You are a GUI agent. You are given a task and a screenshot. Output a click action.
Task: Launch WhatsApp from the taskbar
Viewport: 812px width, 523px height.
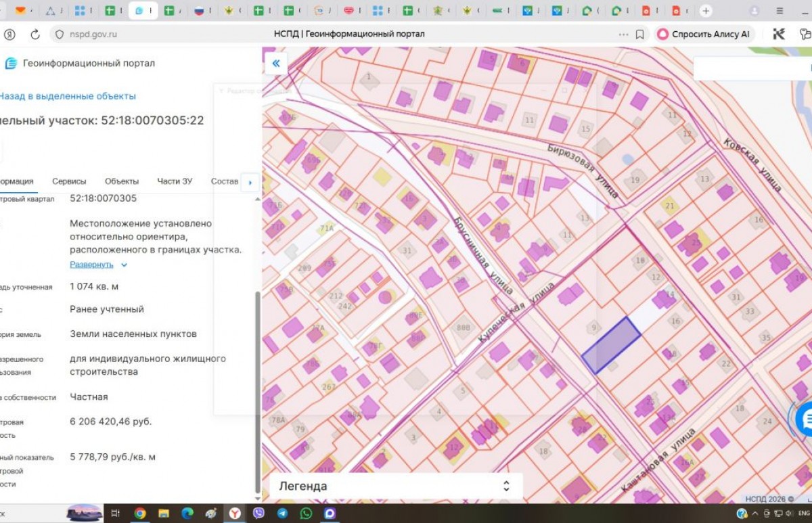(x=306, y=514)
